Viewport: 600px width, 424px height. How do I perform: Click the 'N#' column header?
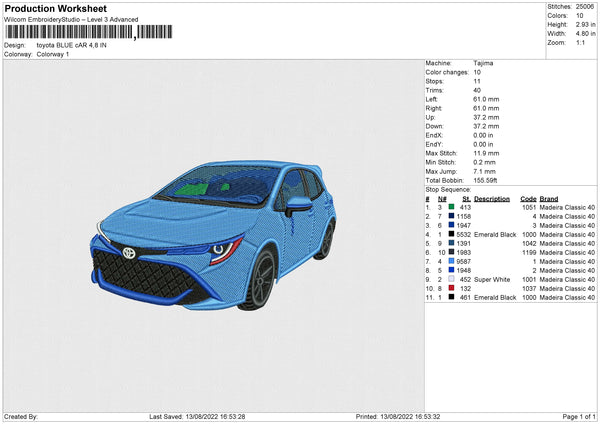click(442, 199)
